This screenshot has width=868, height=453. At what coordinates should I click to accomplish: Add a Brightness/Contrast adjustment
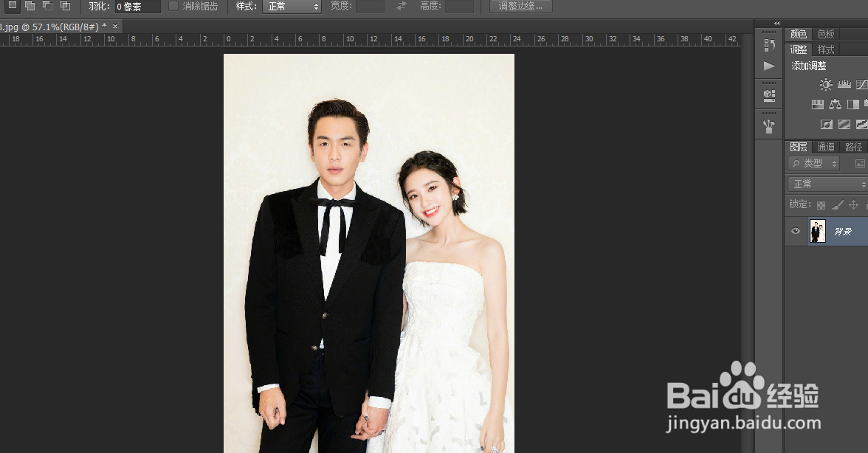(826, 85)
